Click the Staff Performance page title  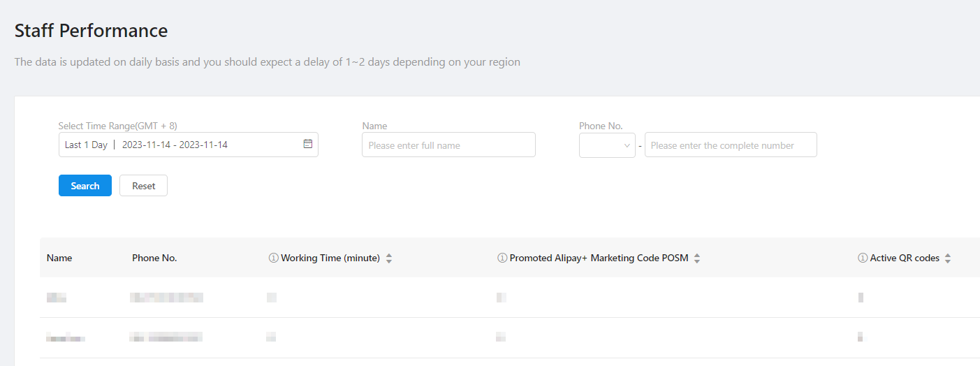pos(91,31)
